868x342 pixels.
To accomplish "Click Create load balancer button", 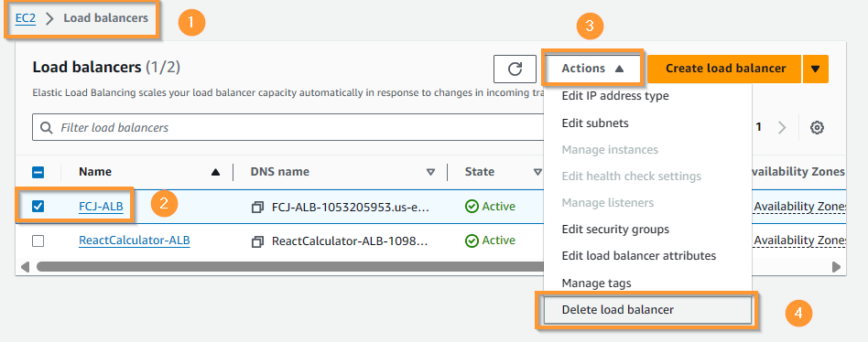I will pos(725,69).
